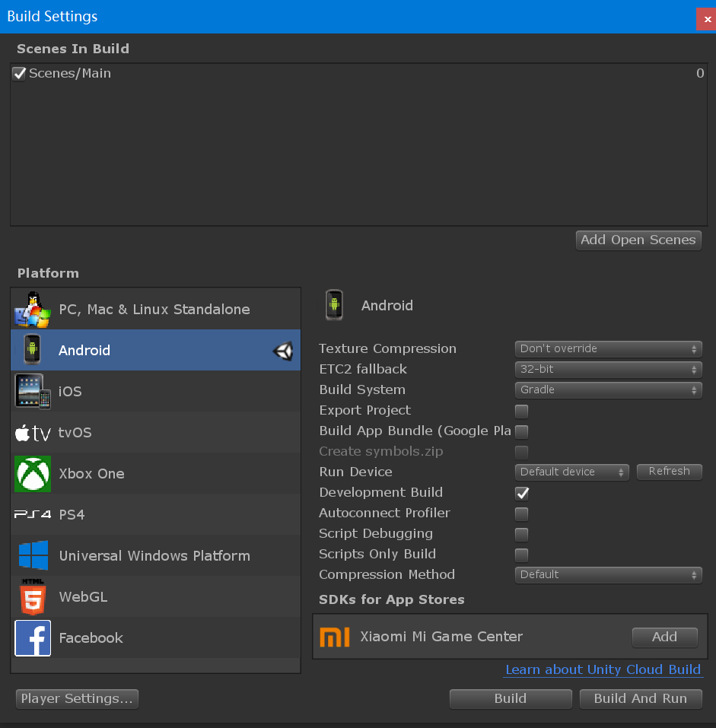
Task: Enable the Script Debugging checkbox
Action: pyautogui.click(x=522, y=534)
